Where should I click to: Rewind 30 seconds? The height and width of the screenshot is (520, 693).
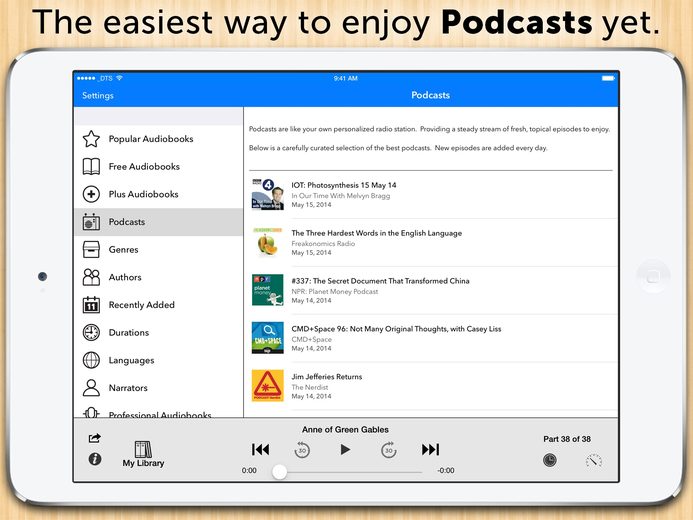pos(302,450)
